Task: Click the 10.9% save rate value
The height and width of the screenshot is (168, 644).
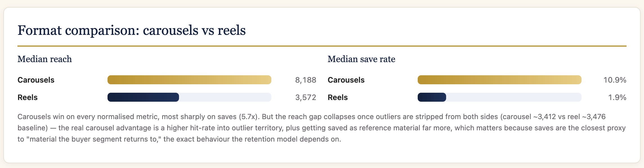Action: click(x=615, y=80)
